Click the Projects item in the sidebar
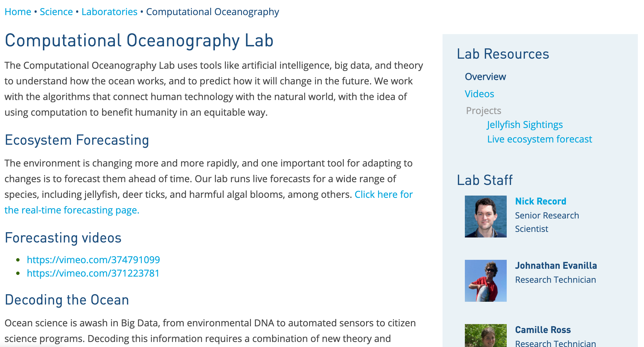Viewport: 644px width, 347px height. click(x=484, y=111)
